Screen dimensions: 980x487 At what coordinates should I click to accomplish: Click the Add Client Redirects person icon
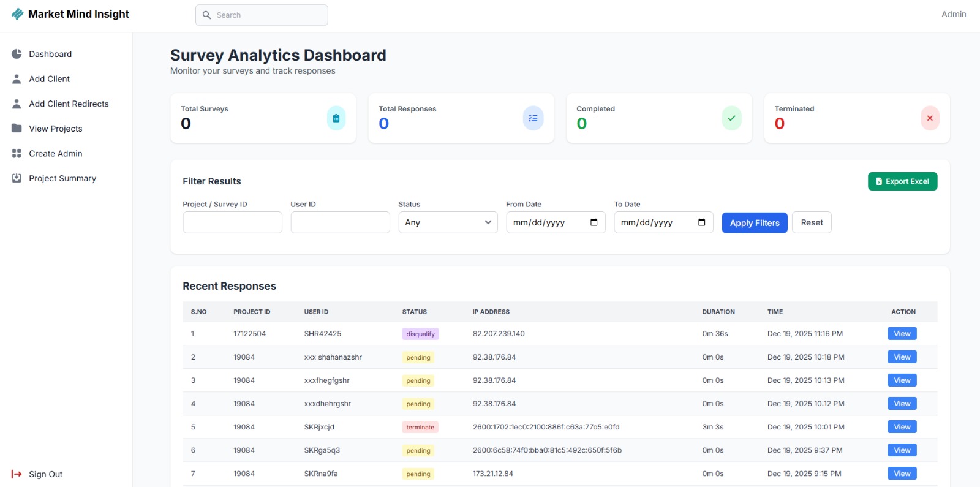coord(17,104)
